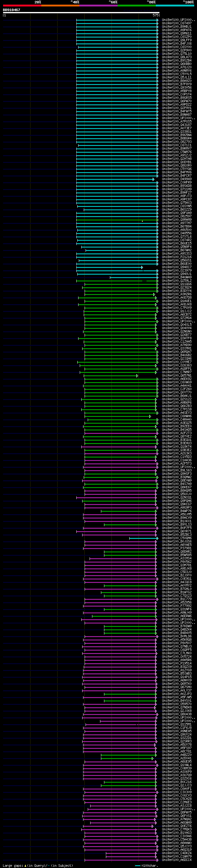Image resolution: width=197 pixels, height=868 pixels.
Task: Open UniRef100_P80562 hit
Action: [x=177, y=562]
